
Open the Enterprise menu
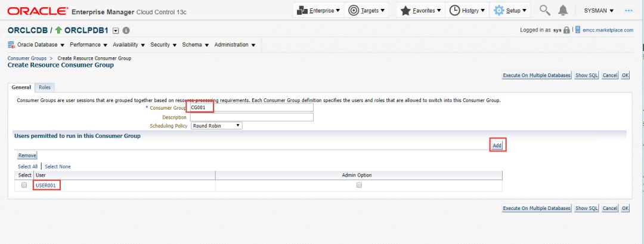pos(318,11)
